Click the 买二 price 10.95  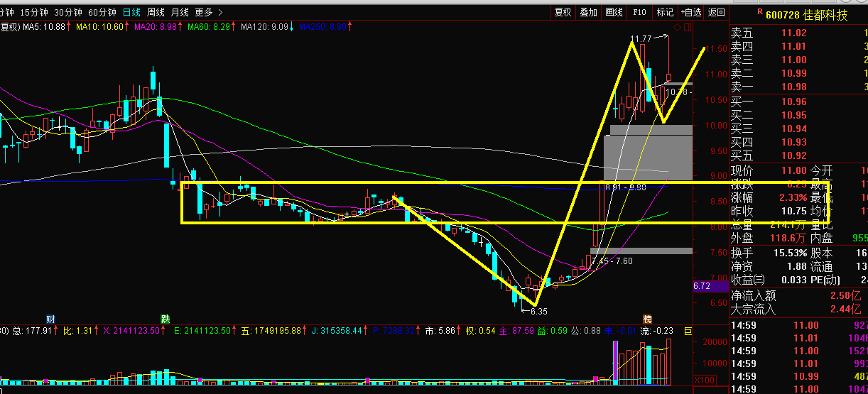click(794, 115)
